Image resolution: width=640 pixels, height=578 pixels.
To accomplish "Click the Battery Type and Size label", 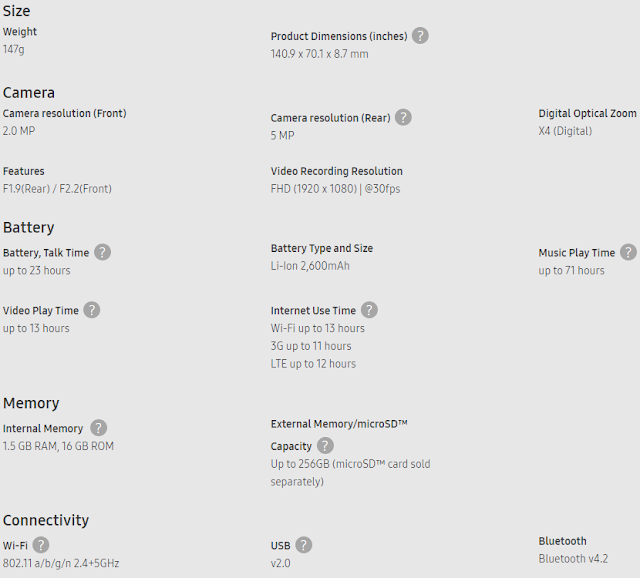I will click(322, 248).
